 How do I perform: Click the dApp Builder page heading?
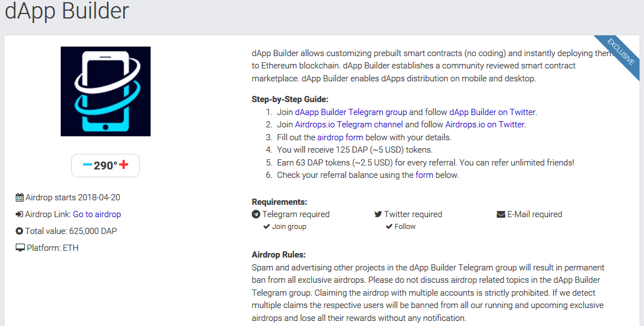coord(67,11)
